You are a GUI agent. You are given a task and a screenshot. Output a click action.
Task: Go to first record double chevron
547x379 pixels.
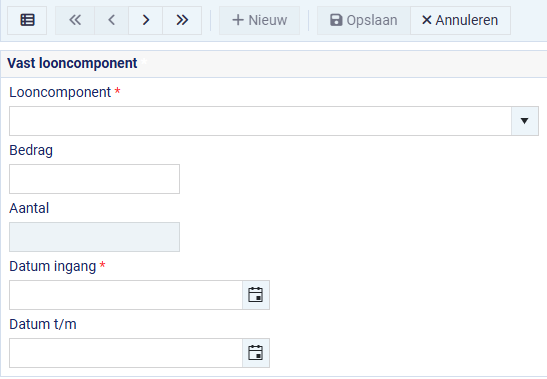(x=75, y=20)
